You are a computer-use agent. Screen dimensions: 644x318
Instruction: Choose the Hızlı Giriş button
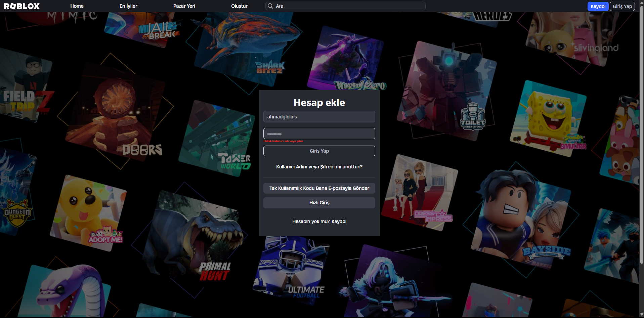click(x=319, y=203)
